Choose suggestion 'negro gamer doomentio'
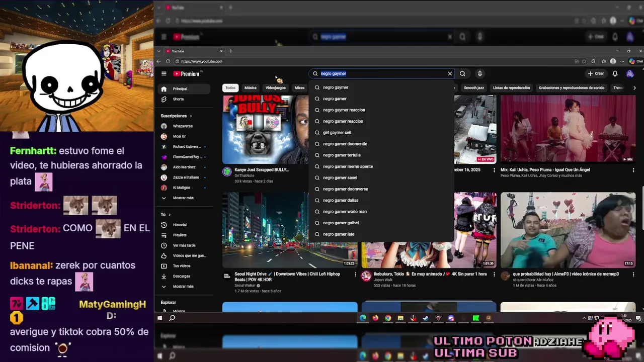Image resolution: width=644 pixels, height=362 pixels. [381, 144]
